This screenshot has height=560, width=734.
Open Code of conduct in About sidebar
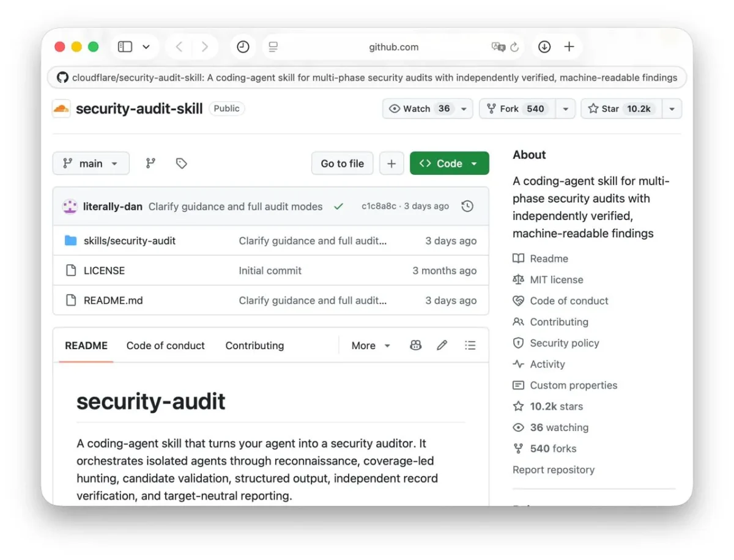[x=561, y=301]
